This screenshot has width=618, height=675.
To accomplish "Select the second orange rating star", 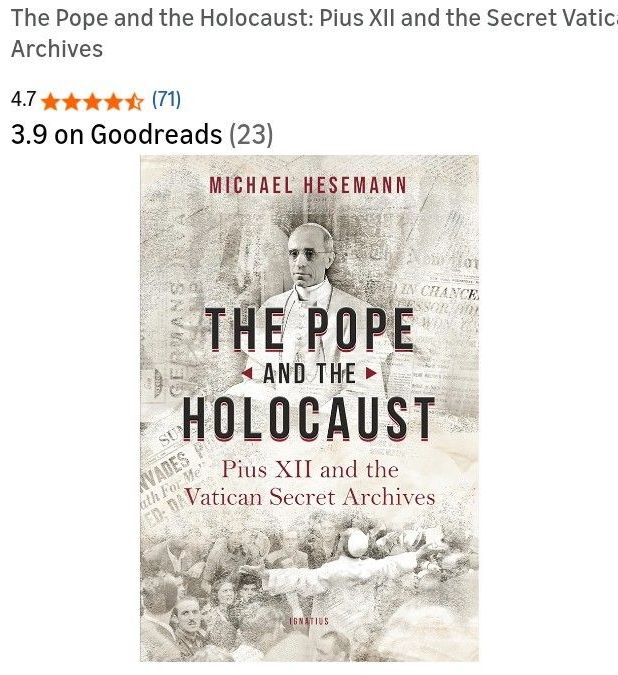I will pyautogui.click(x=72, y=102).
